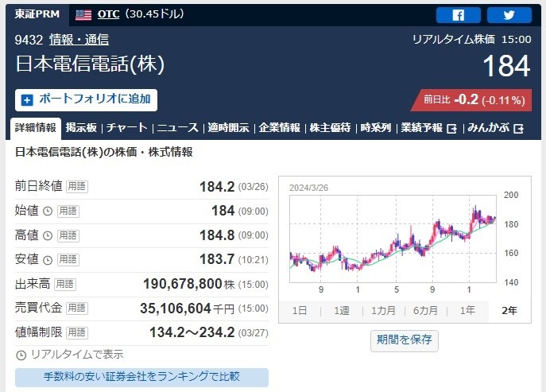Open the 情報・通信 sector link

tap(79, 40)
